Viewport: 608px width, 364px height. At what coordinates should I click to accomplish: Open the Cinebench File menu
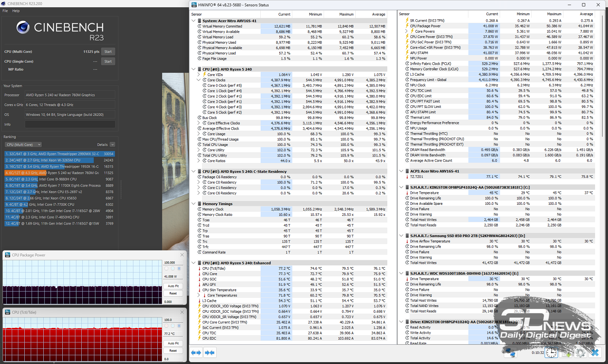coord(5,11)
